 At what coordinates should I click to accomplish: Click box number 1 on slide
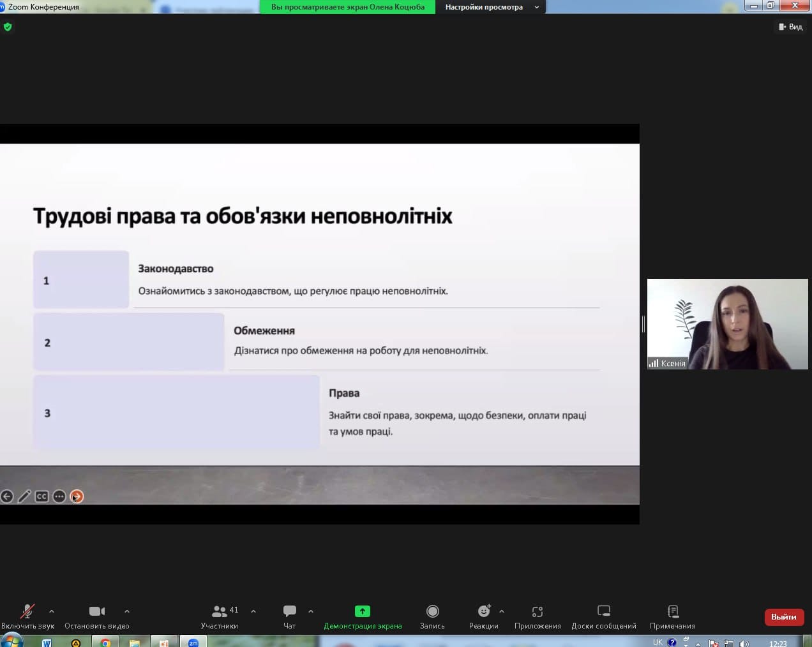[81, 280]
